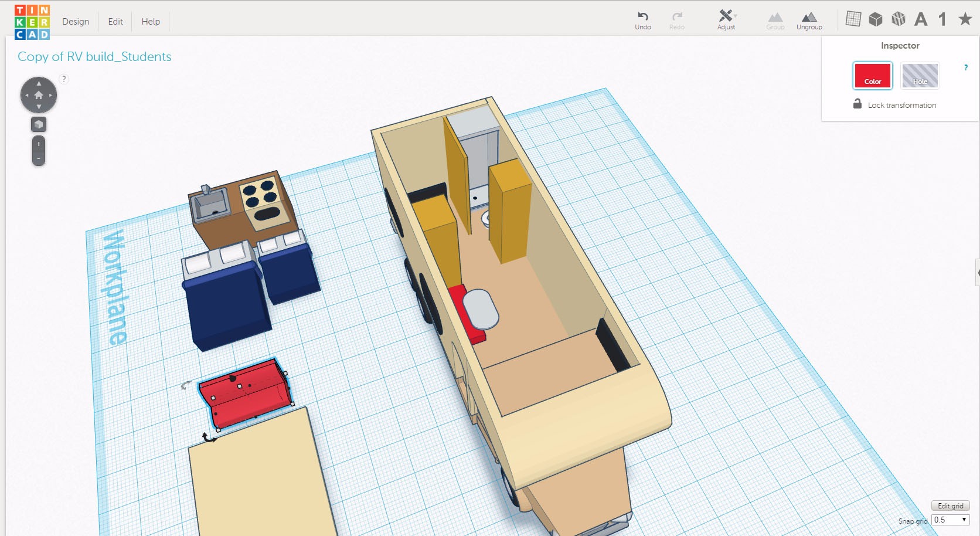Select the small navy blue seat shape
Screen dimensions: 980x536
coord(288,270)
